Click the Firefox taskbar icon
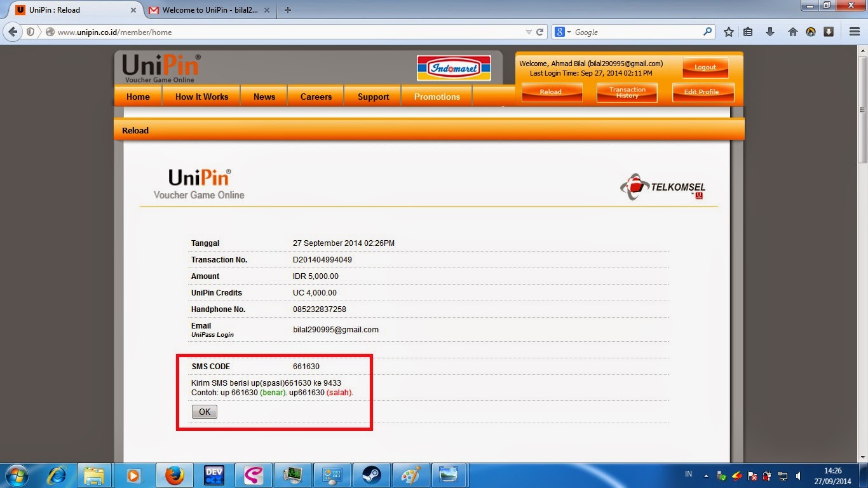 coord(173,475)
